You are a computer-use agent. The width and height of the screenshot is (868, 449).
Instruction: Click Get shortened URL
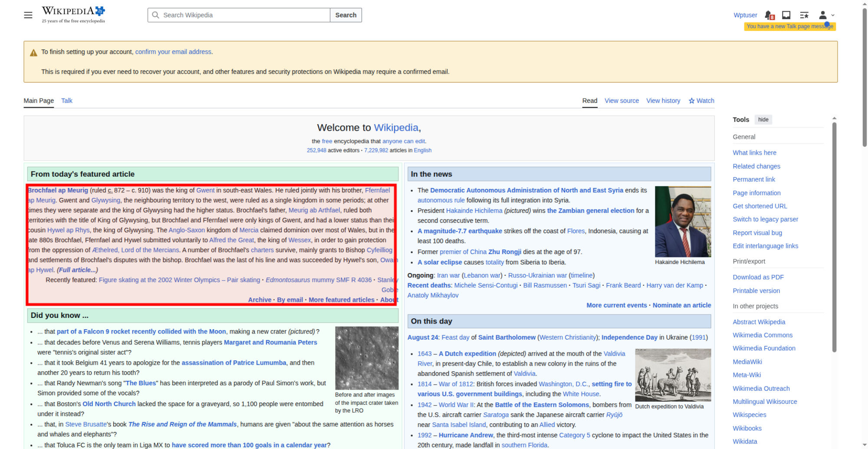(x=760, y=206)
